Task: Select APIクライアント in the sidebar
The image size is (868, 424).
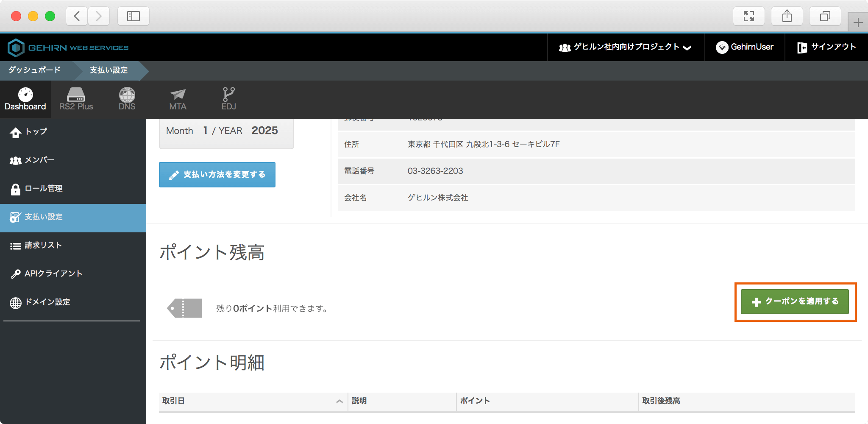Action: (x=53, y=274)
